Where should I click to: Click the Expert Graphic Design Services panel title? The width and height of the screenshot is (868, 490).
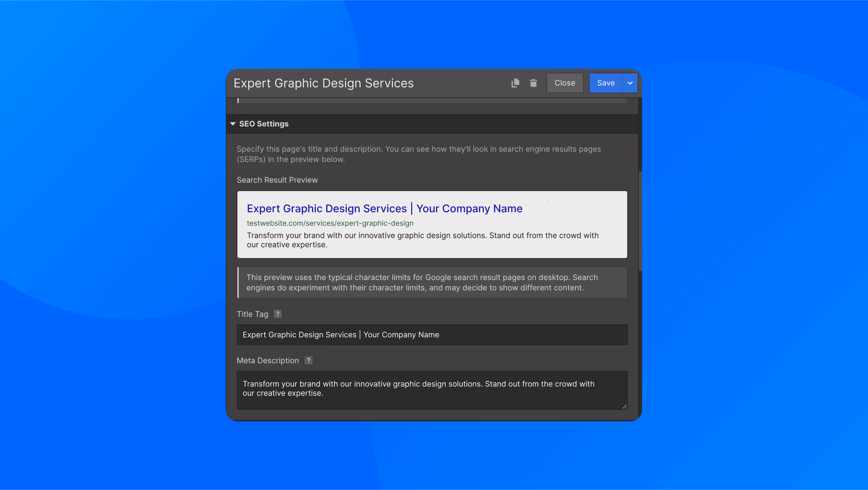323,83
